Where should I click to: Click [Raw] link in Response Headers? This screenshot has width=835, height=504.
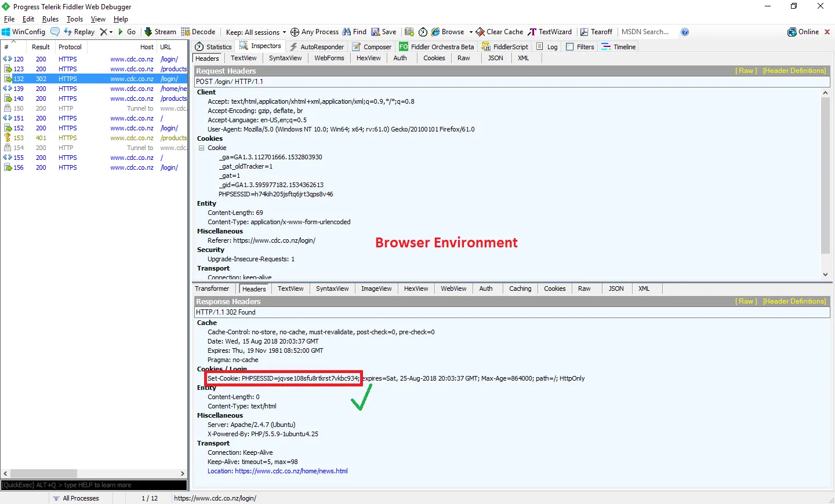(746, 301)
